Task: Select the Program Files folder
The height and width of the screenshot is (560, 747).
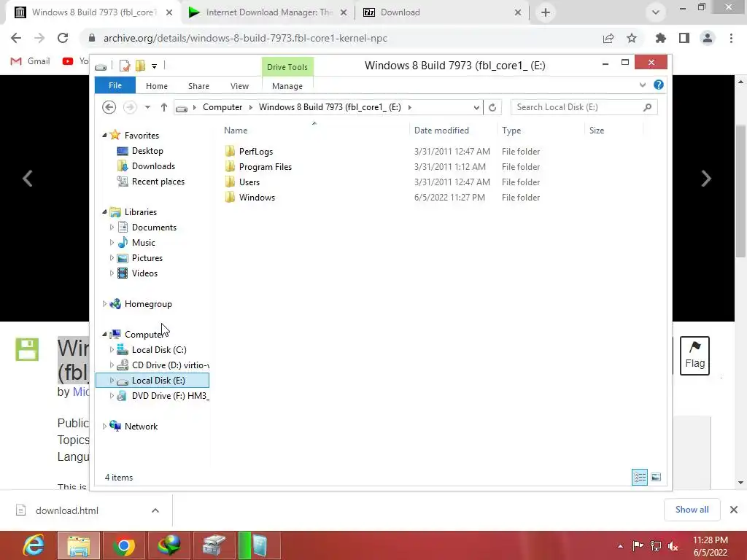Action: point(266,167)
